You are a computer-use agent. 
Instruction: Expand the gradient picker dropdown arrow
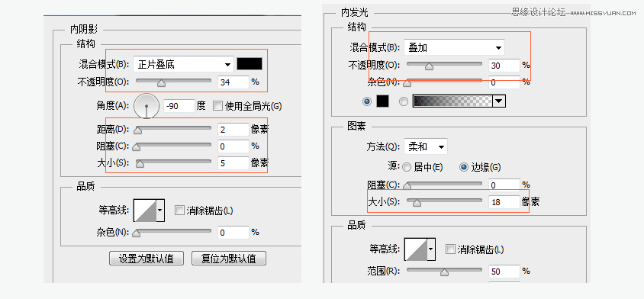tap(499, 101)
